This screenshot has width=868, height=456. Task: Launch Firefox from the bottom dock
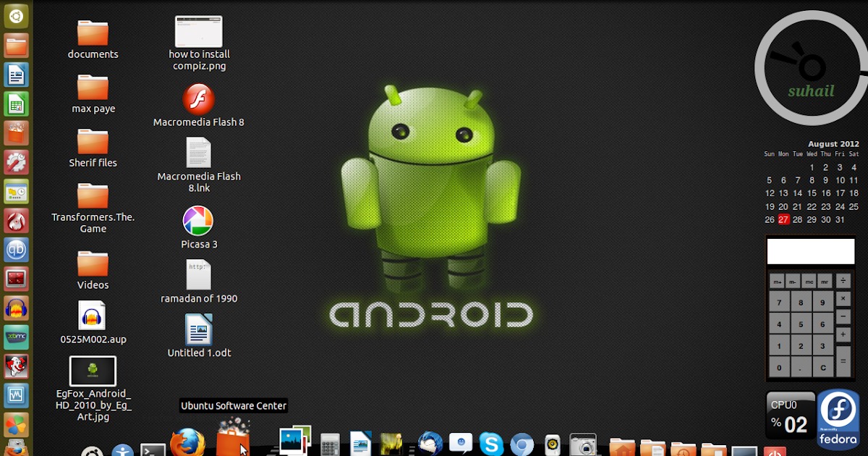[188, 442]
